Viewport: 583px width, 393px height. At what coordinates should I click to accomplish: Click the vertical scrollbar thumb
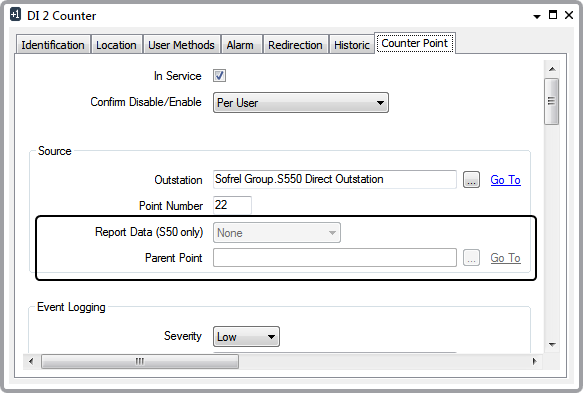[x=552, y=101]
